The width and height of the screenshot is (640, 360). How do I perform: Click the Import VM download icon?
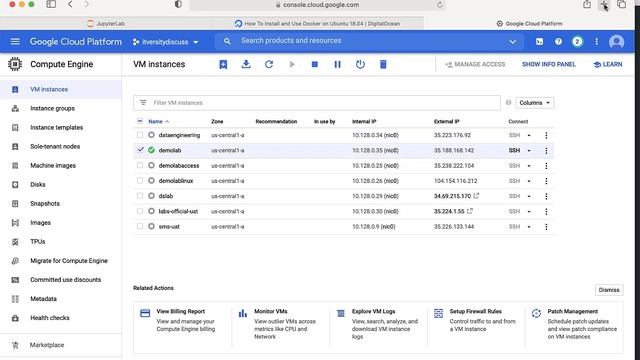(246, 64)
